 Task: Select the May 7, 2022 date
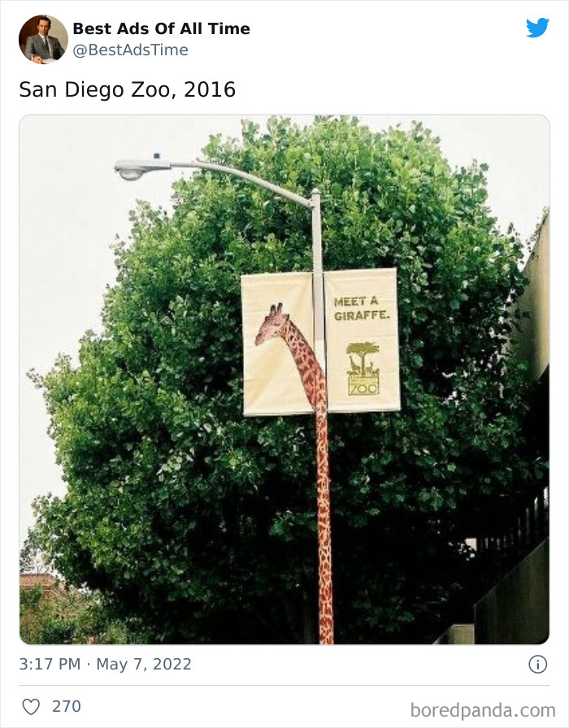[x=144, y=664]
